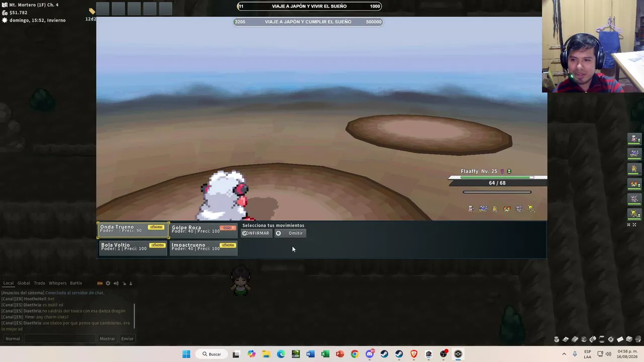Click the last mini party icon under Flaaffy's HP

click(x=531, y=208)
